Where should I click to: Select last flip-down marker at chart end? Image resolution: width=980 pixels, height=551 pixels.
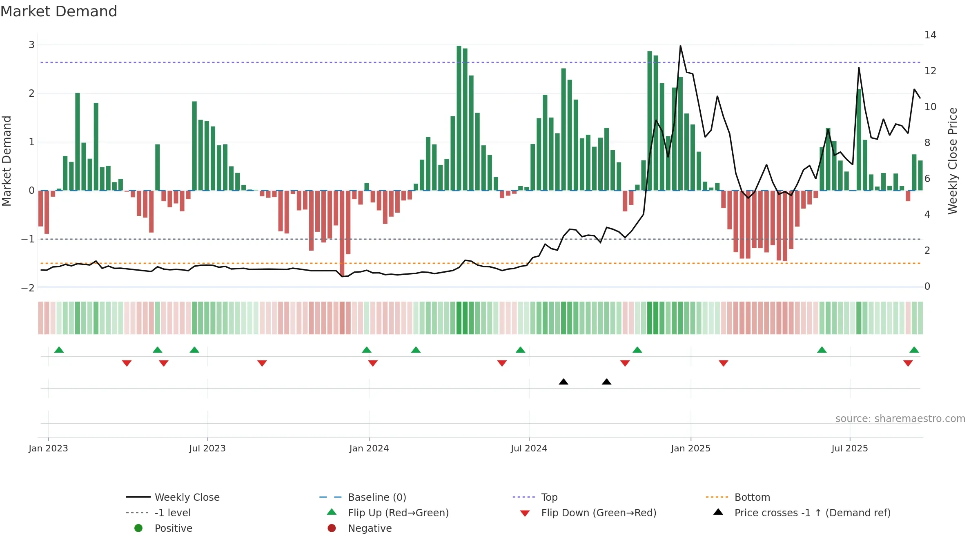pos(908,363)
